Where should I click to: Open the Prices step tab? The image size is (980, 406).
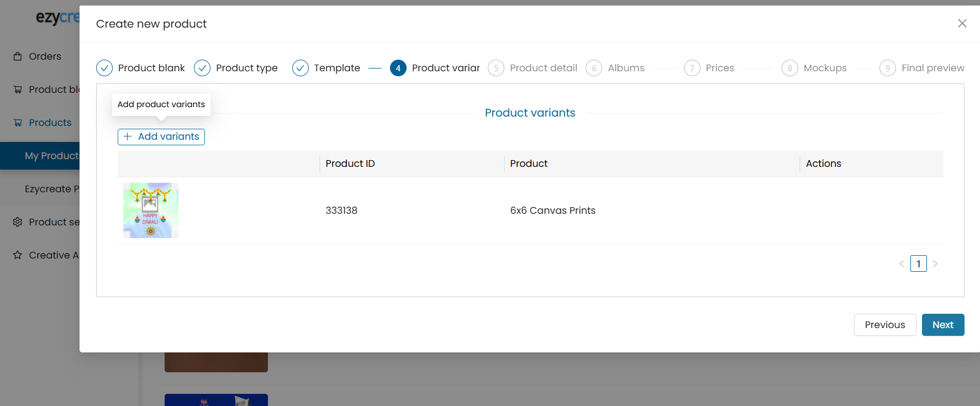(709, 68)
